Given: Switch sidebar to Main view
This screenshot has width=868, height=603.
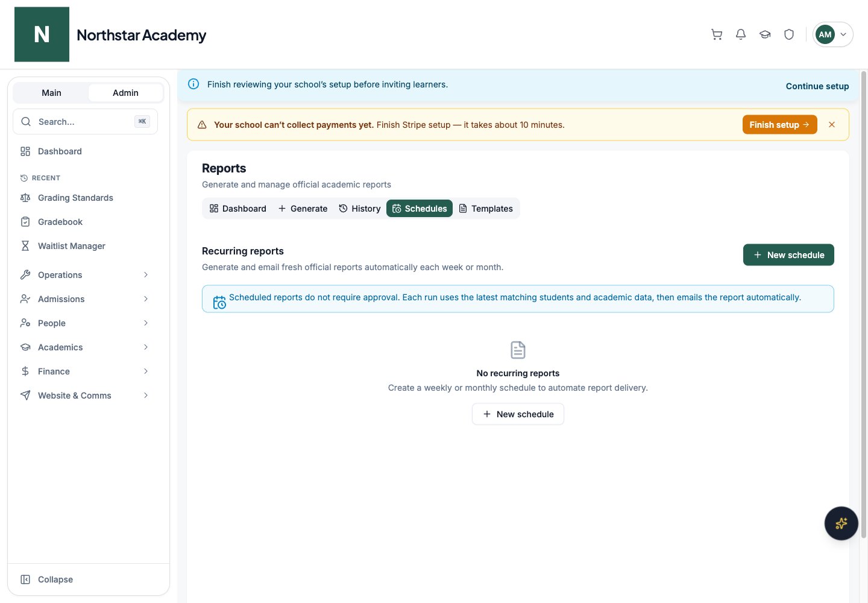Looking at the screenshot, I should 51,93.
